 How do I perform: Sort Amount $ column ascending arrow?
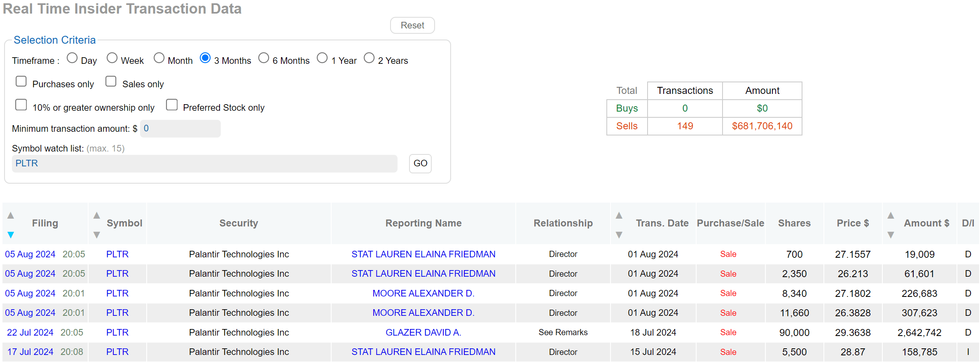point(891,215)
